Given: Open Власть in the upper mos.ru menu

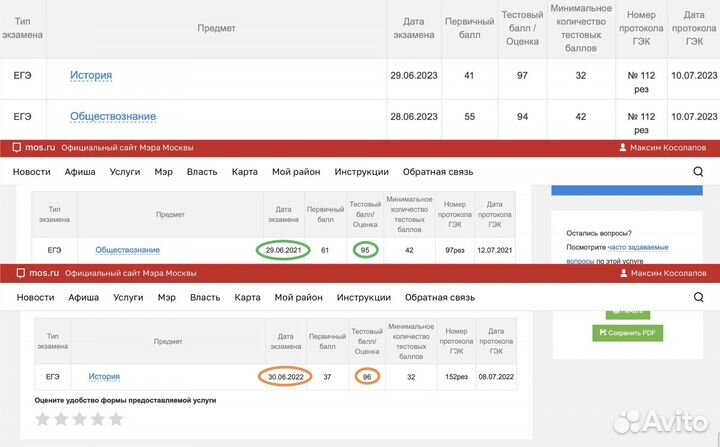Looking at the screenshot, I should point(202,172).
